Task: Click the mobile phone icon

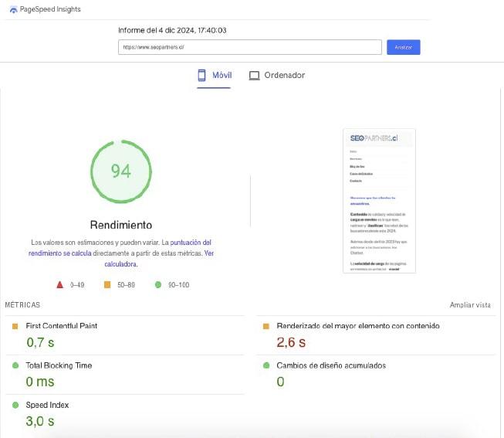Action: pyautogui.click(x=202, y=76)
